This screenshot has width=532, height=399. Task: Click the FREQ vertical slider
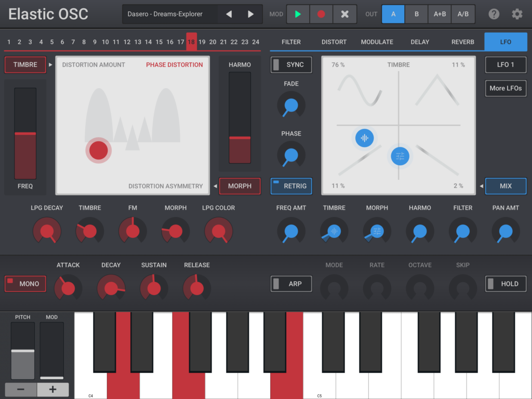pos(25,134)
